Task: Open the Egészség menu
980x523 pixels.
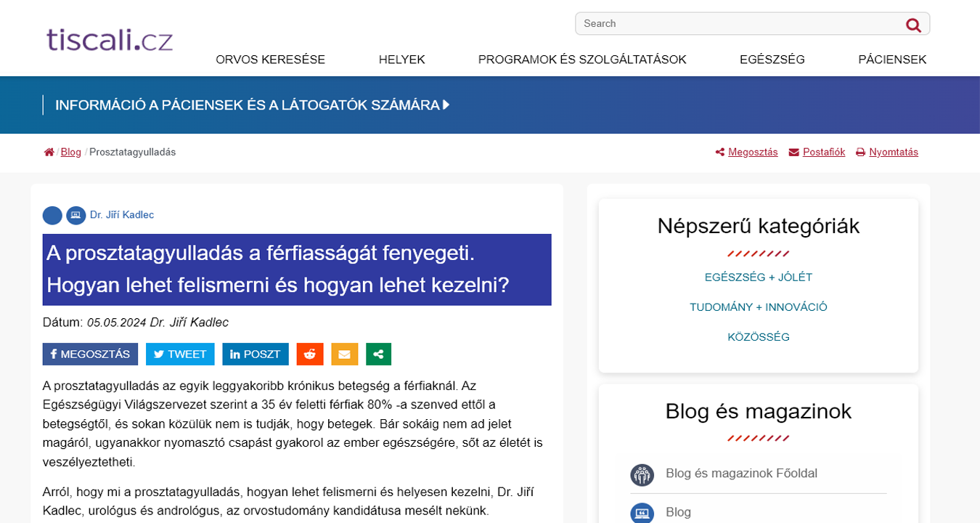Action: coord(772,60)
